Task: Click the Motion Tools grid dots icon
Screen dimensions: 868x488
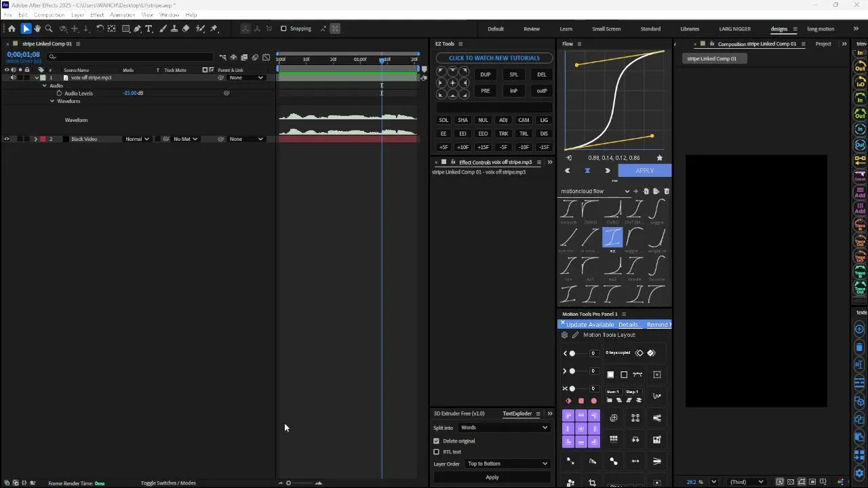Action: (614, 439)
